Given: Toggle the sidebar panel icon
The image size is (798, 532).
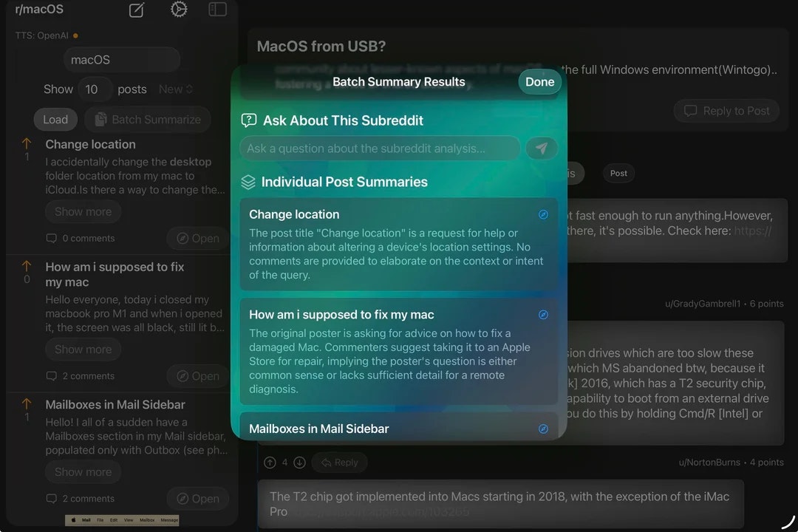Looking at the screenshot, I should click(x=217, y=9).
